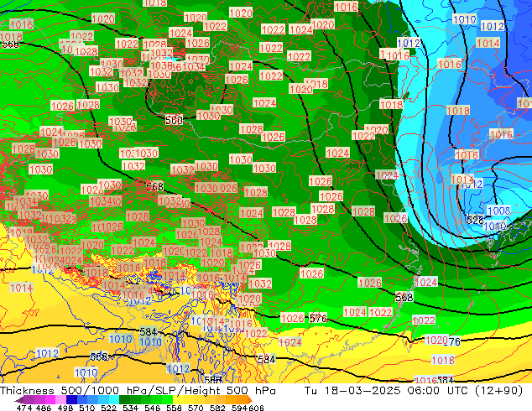Click the legend value '546'

[x=153, y=408]
